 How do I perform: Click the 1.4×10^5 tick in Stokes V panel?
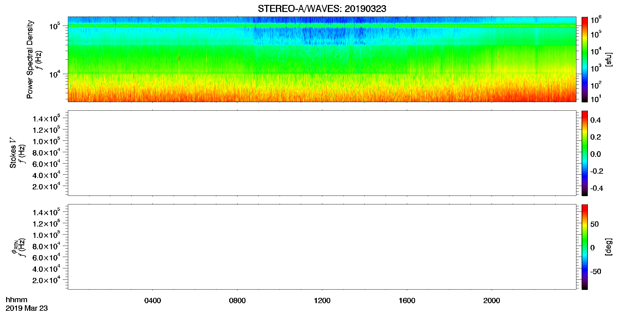tap(46, 118)
